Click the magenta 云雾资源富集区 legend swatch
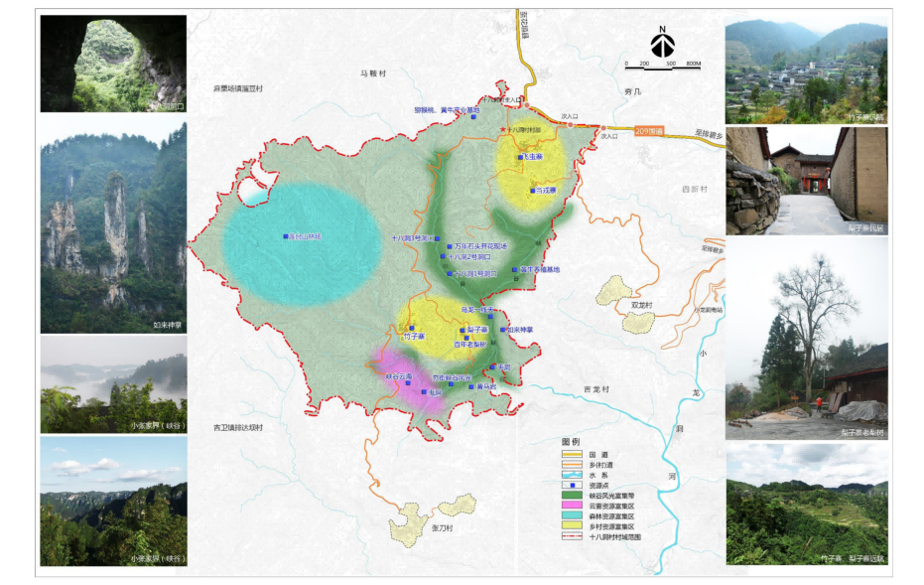 (572, 506)
